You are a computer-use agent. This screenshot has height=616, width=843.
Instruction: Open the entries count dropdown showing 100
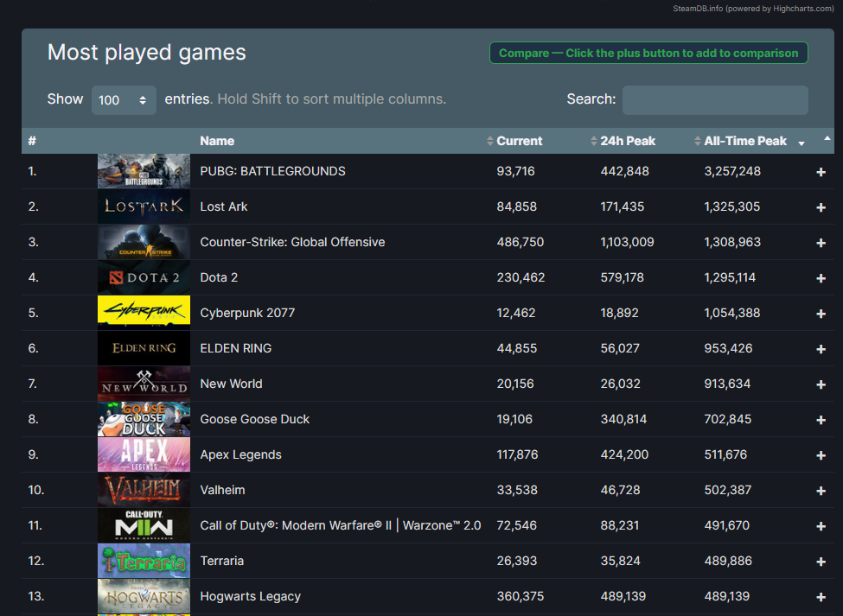click(x=124, y=99)
